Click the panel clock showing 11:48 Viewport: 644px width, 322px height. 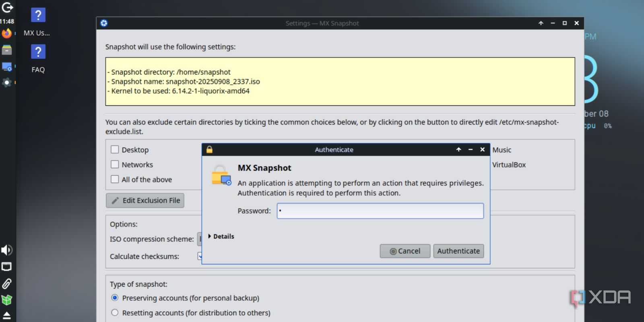point(7,21)
